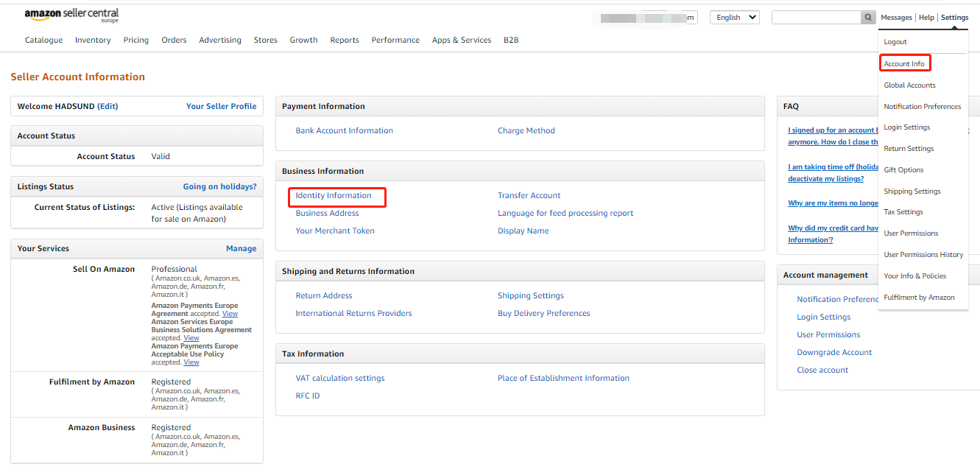Open the English language dropdown
Image resolution: width=980 pixels, height=467 pixels.
pos(734,17)
